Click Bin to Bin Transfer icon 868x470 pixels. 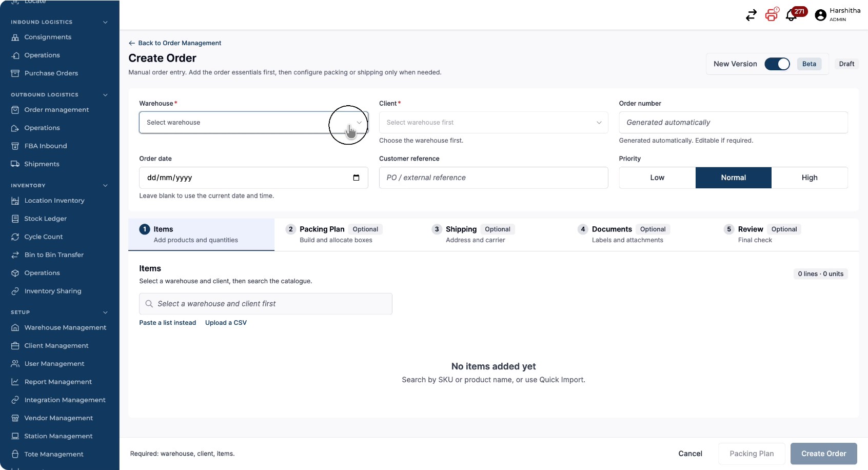pyautogui.click(x=15, y=255)
